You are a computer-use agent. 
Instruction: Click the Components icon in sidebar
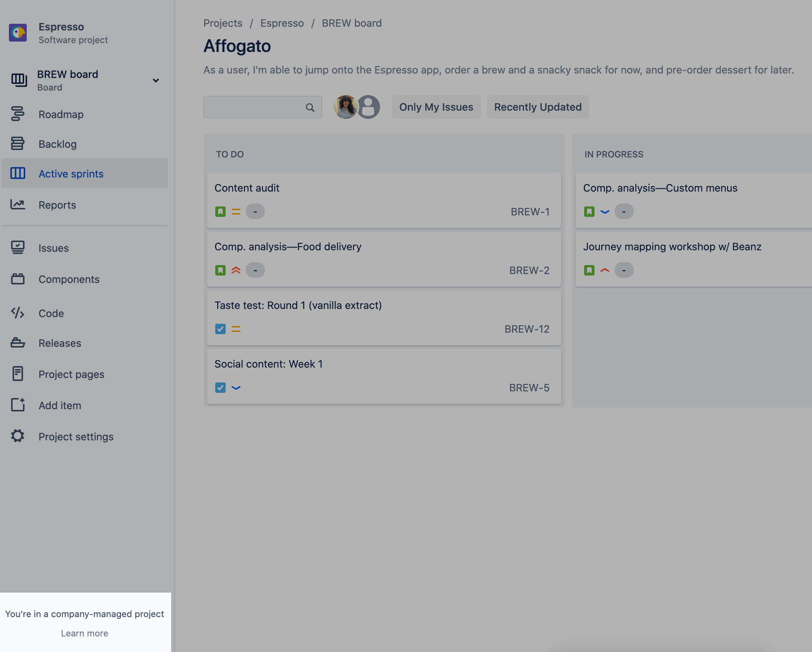click(18, 278)
